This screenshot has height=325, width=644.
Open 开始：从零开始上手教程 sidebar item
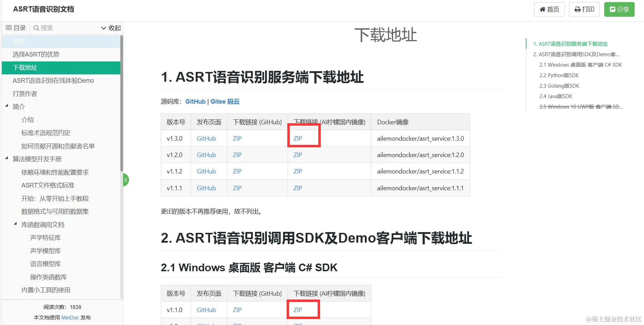coord(55,199)
